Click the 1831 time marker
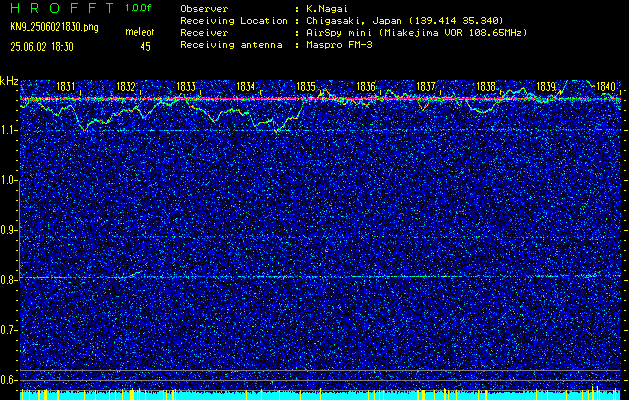This screenshot has width=629, height=400. point(66,86)
